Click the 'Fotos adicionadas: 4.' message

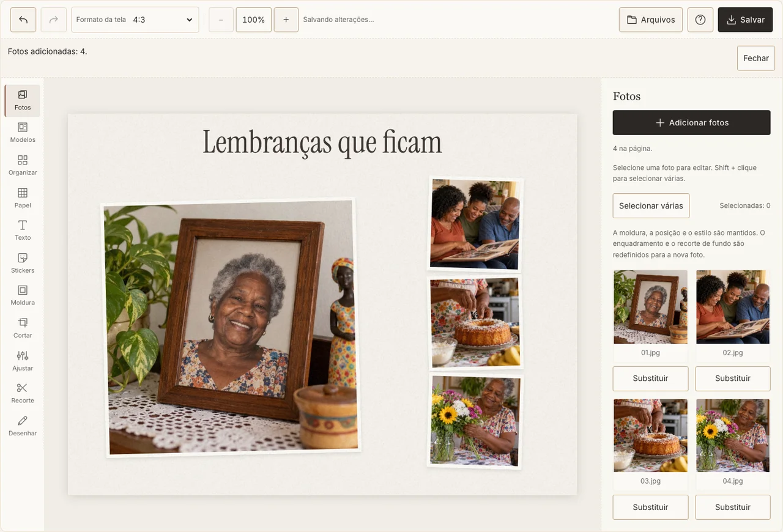pos(48,51)
